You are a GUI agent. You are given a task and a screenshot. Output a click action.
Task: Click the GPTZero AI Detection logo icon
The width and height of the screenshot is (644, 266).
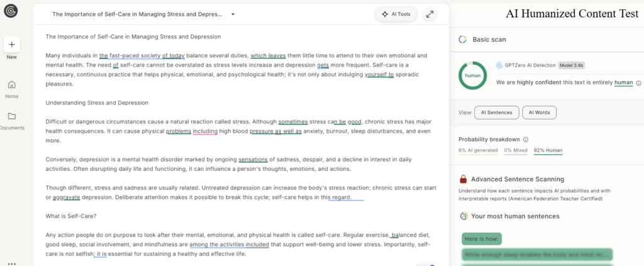click(x=499, y=65)
